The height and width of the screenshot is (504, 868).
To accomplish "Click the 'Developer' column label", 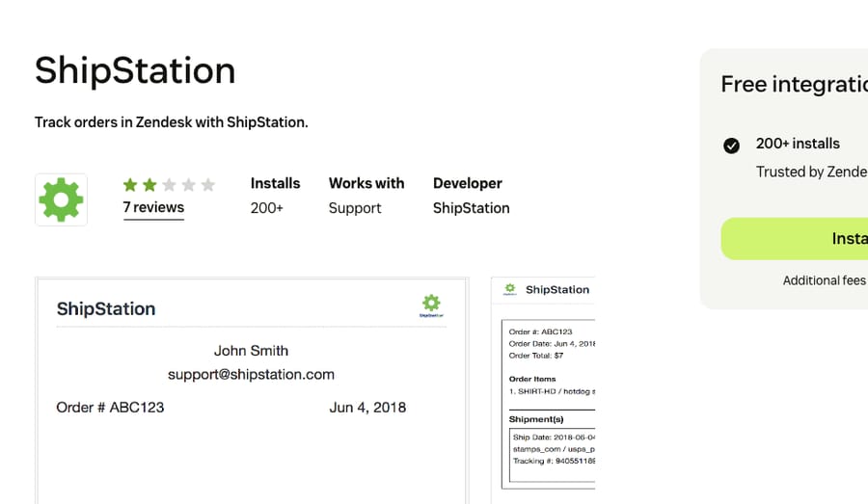I will [x=467, y=183].
